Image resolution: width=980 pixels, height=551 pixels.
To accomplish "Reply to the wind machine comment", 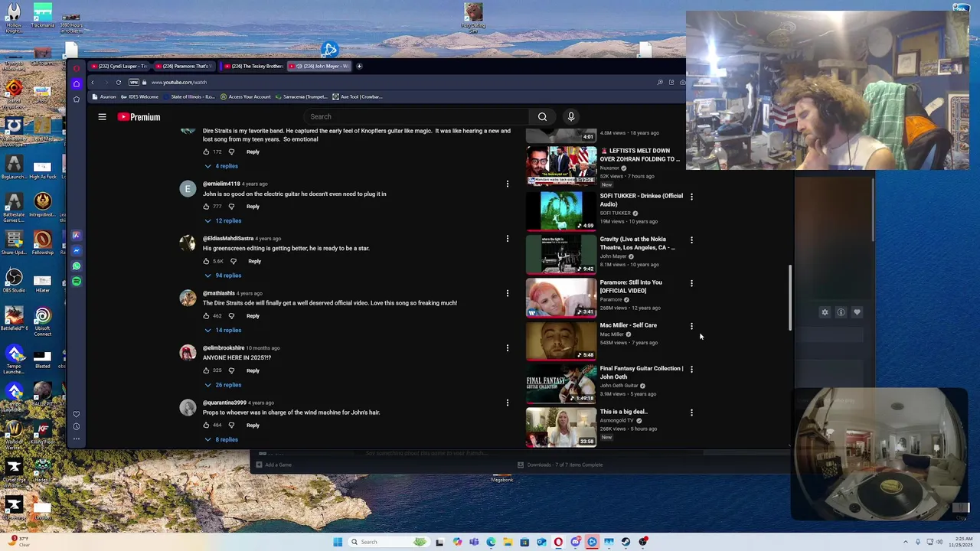I will [x=253, y=425].
